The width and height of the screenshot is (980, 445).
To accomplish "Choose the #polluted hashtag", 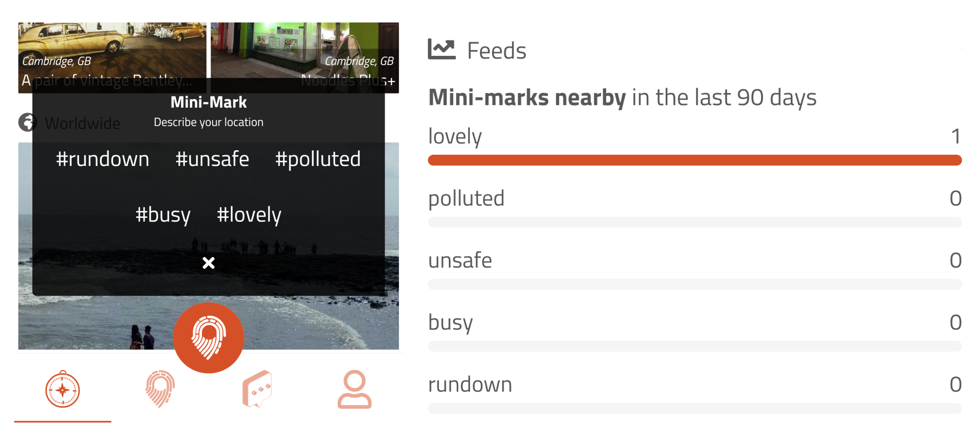I will tap(318, 160).
